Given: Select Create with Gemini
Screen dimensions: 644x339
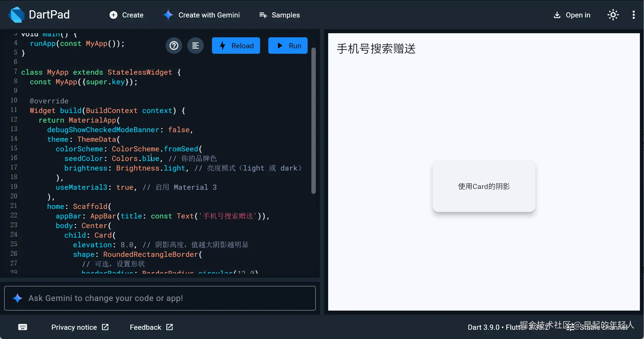Looking at the screenshot, I should 202,15.
